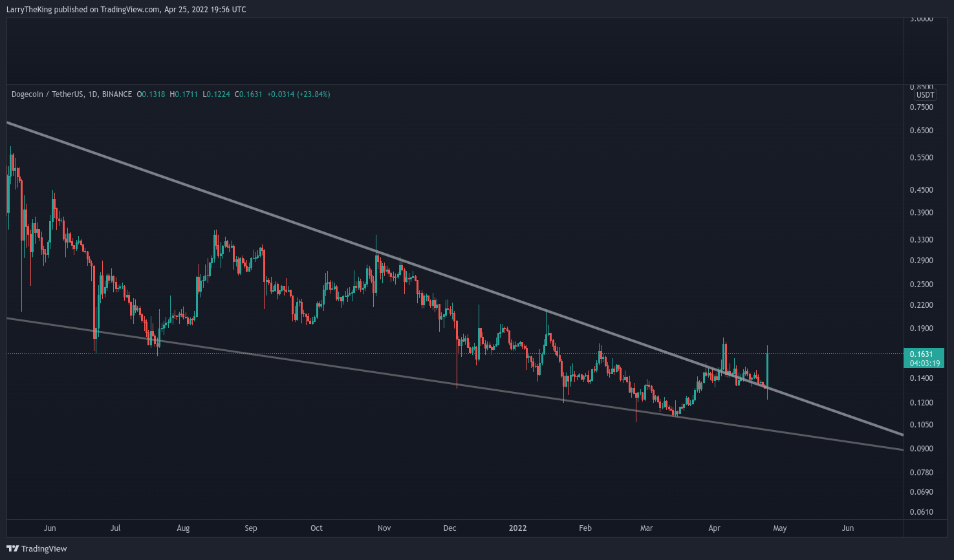Click the +0.0314 (+23.84%) change value

click(298, 94)
